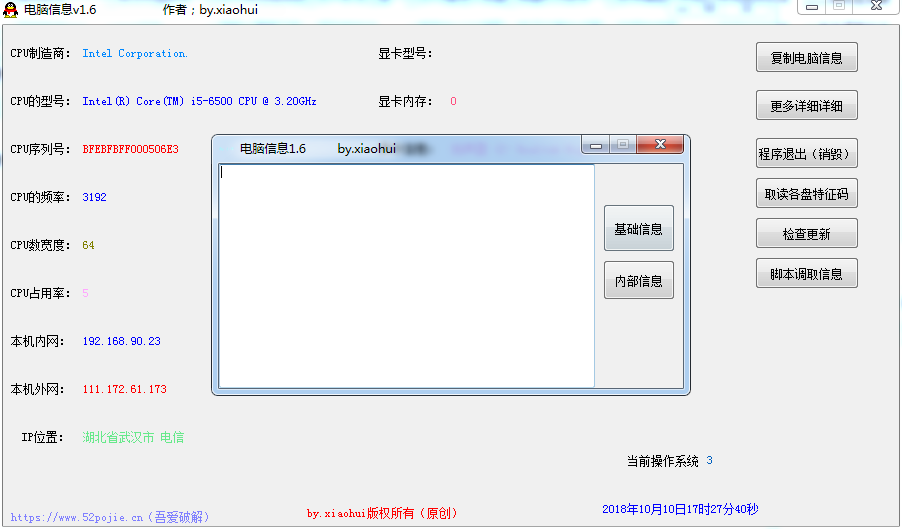Open 更多详细详细 details
The height and width of the screenshot is (529, 902).
[x=807, y=106]
